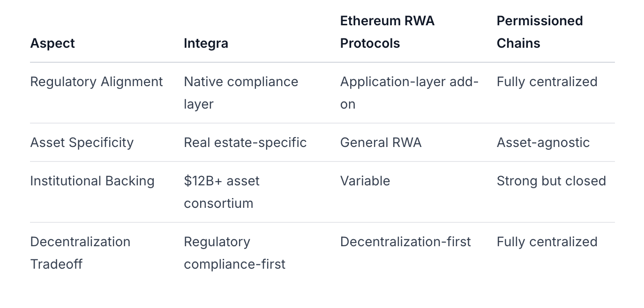This screenshot has width=644, height=308.
Task: Select the Strong but closed cell
Action: pos(551,181)
